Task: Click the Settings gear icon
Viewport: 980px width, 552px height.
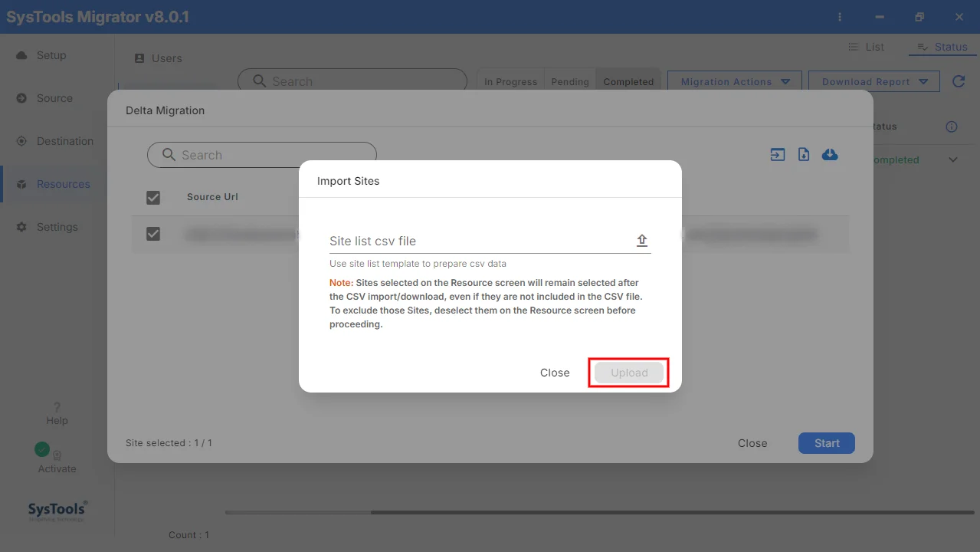Action: point(21,227)
